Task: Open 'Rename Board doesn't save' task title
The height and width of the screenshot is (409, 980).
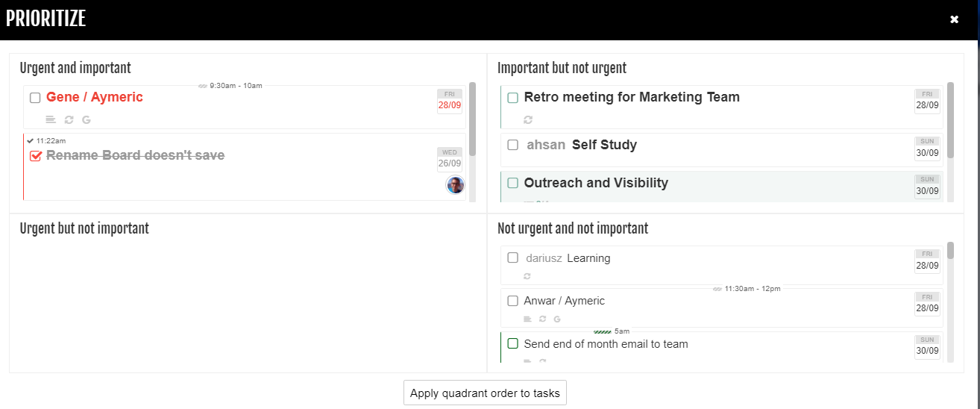Action: tap(135, 155)
